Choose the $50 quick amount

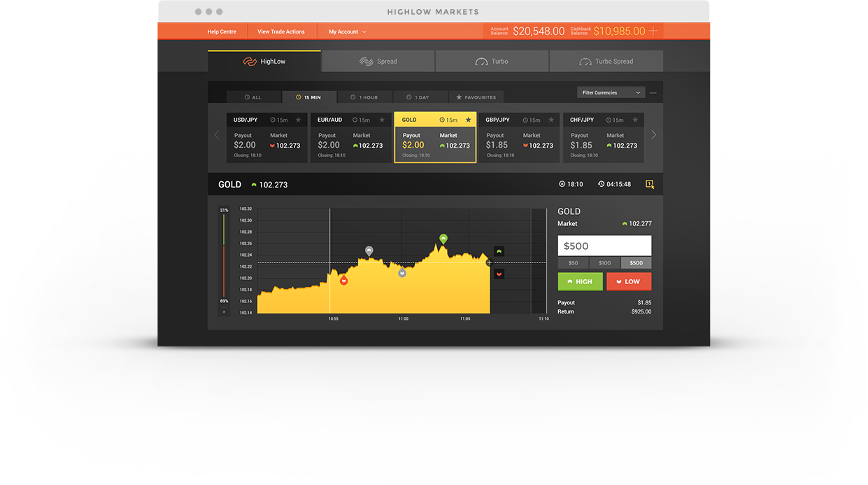point(573,263)
